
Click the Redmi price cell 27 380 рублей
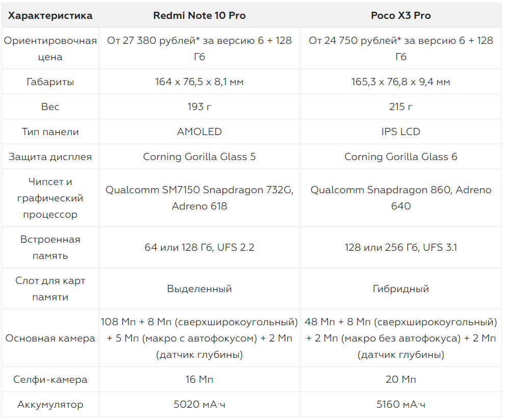199,48
